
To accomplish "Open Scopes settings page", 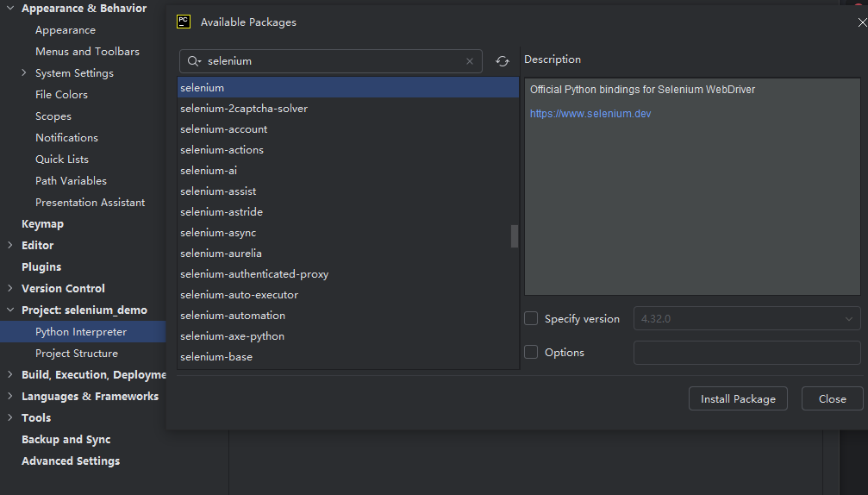I will 53,116.
